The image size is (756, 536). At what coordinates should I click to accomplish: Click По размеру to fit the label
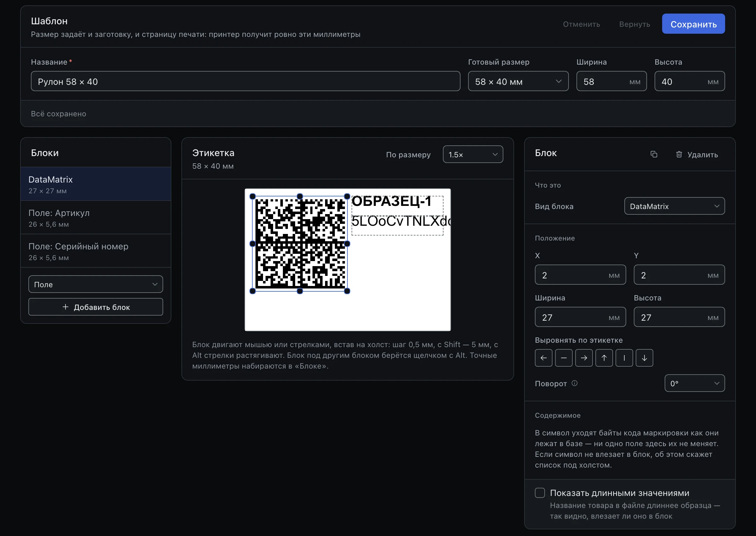(x=408, y=154)
